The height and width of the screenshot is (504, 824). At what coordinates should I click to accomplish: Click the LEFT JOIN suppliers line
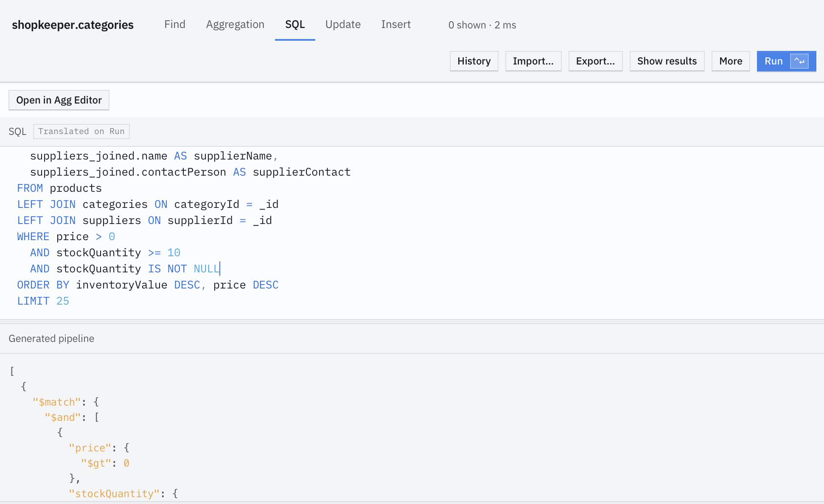[144, 220]
